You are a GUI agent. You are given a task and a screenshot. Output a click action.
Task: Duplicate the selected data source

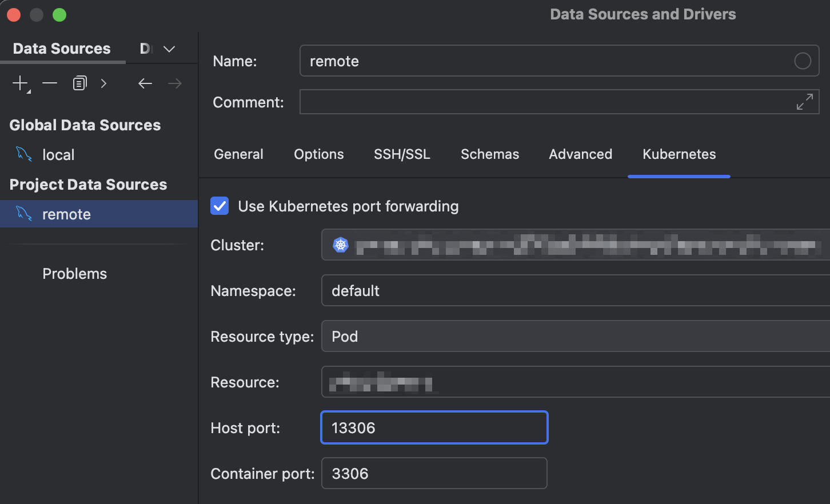pyautogui.click(x=79, y=83)
